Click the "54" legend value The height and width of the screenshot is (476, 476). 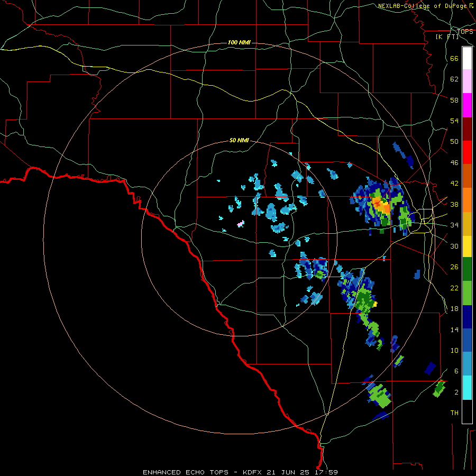click(x=454, y=121)
